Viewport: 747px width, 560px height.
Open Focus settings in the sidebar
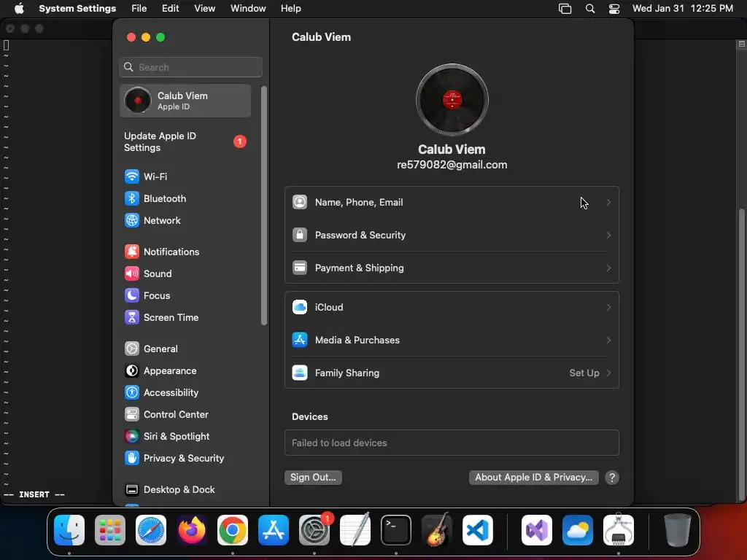click(x=186, y=296)
